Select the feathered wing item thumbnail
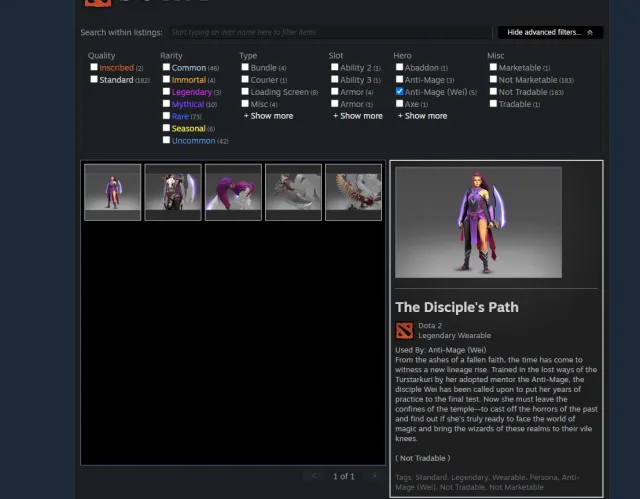 click(x=353, y=192)
